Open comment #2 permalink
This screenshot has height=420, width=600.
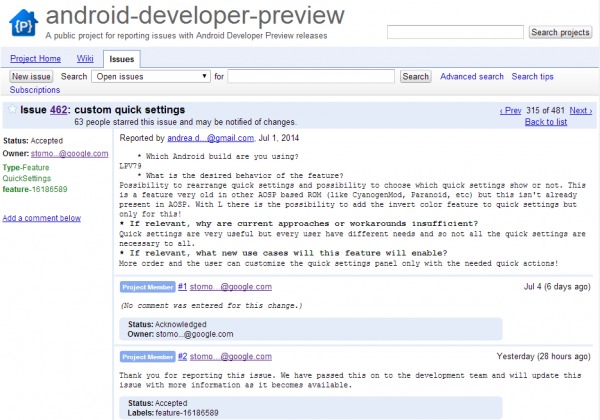pos(183,357)
